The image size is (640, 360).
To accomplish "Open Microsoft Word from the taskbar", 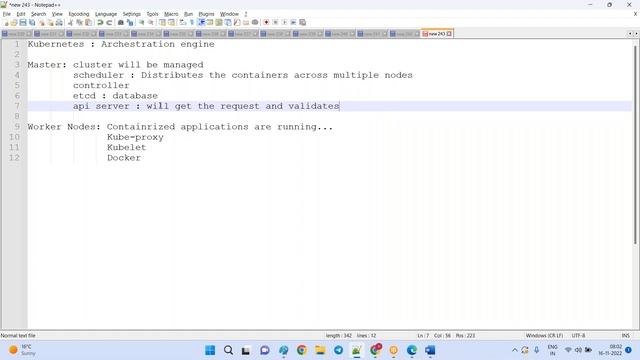I will (430, 350).
